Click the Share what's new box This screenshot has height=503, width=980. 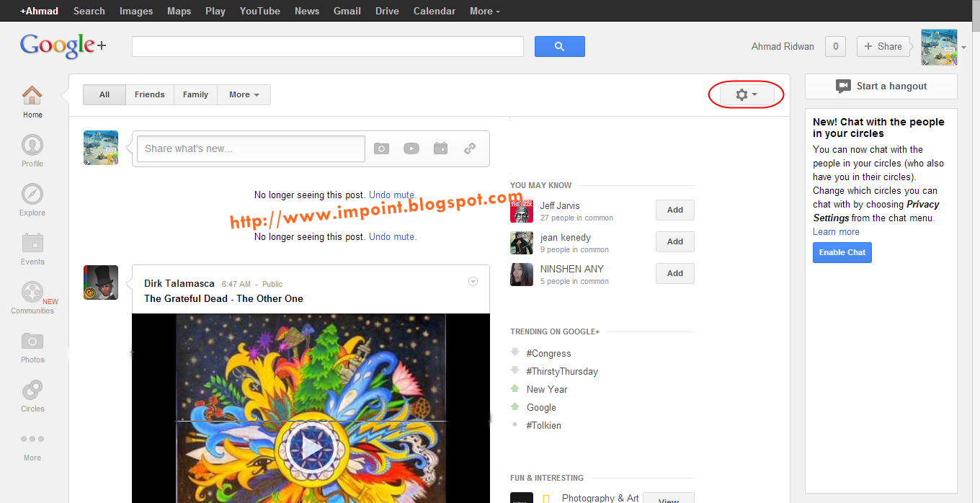(251, 148)
